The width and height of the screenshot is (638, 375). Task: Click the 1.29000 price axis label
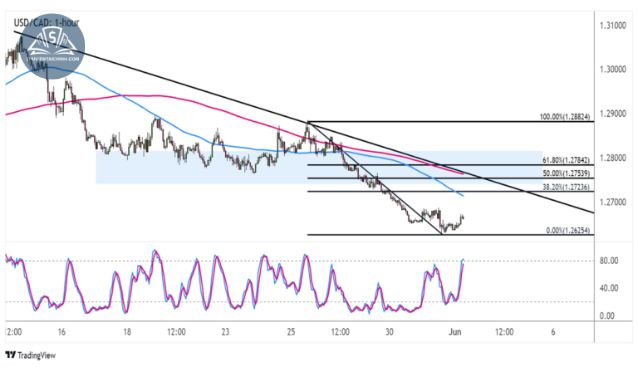[x=613, y=113]
